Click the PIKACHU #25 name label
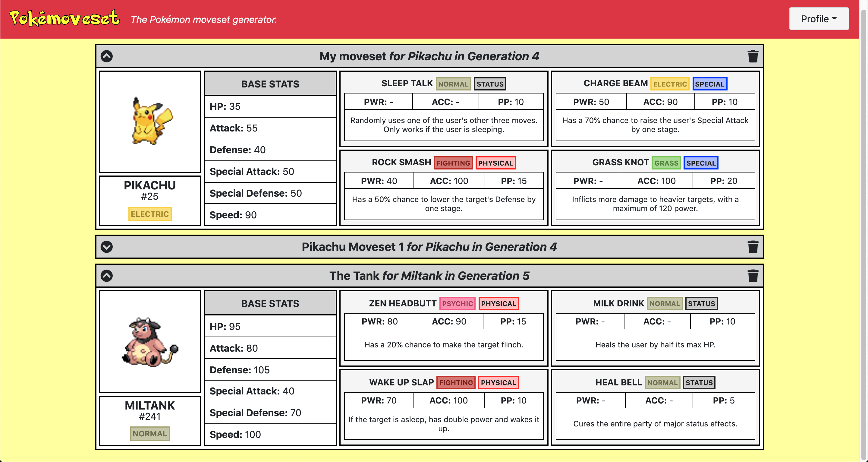The height and width of the screenshot is (462, 868). [x=150, y=190]
